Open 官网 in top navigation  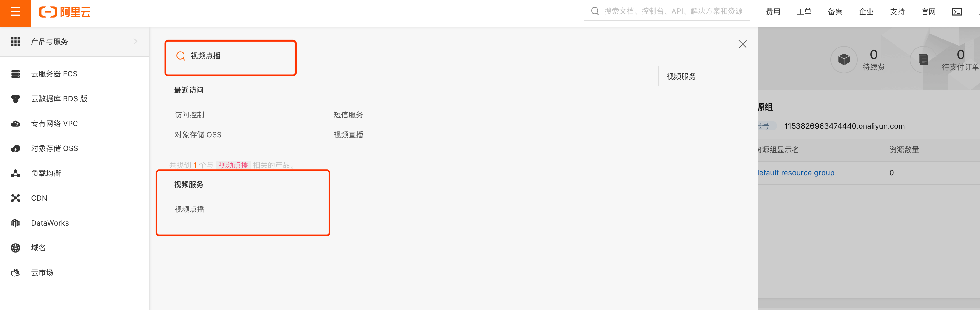[928, 12]
